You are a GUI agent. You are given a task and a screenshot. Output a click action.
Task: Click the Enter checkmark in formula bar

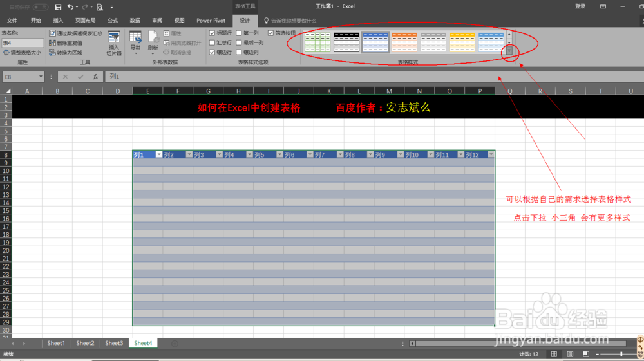(x=80, y=77)
